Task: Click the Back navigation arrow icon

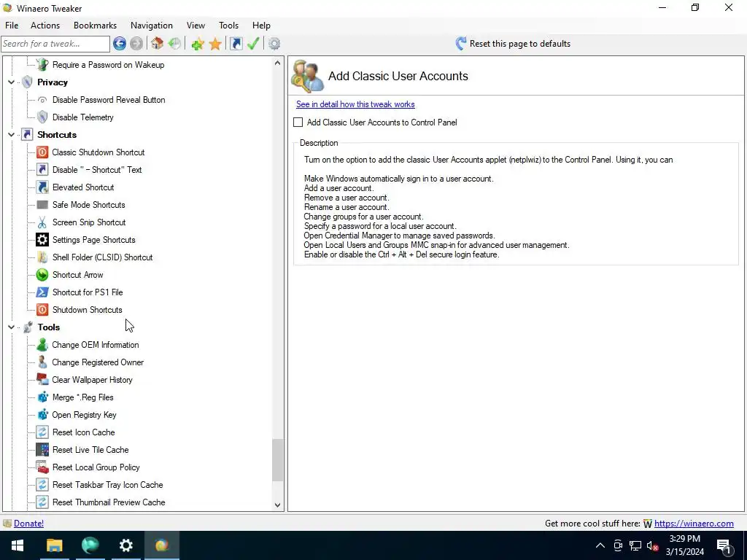Action: point(120,44)
